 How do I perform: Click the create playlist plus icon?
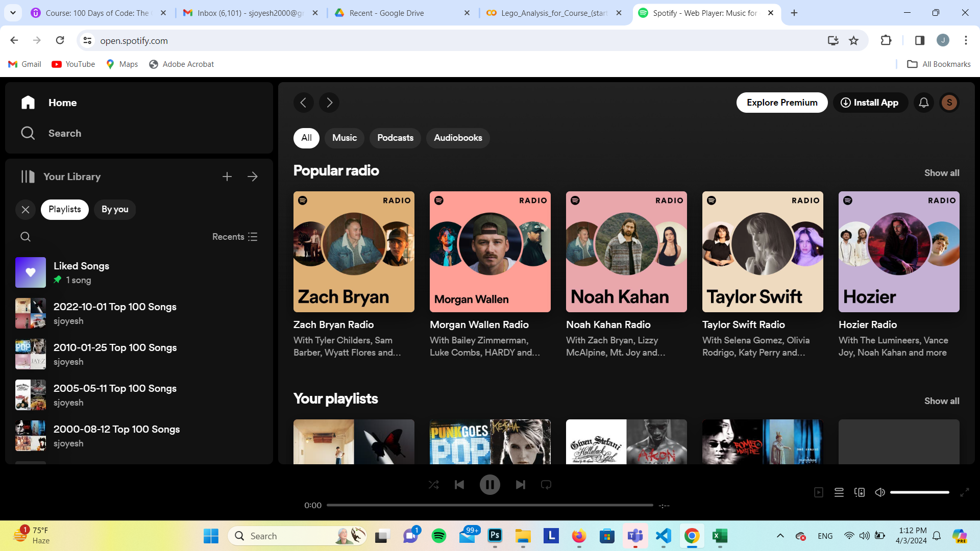(x=227, y=177)
